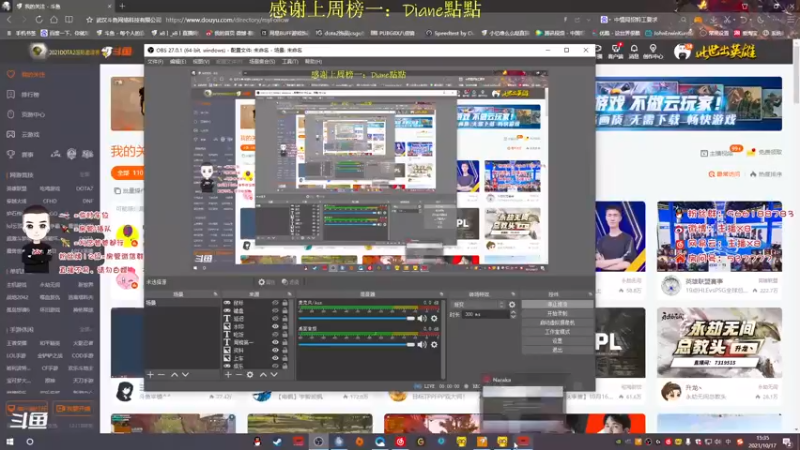Viewport: 800px width, 450px height.
Task: Toggle lock on 周榜第一 source
Action: point(285,342)
